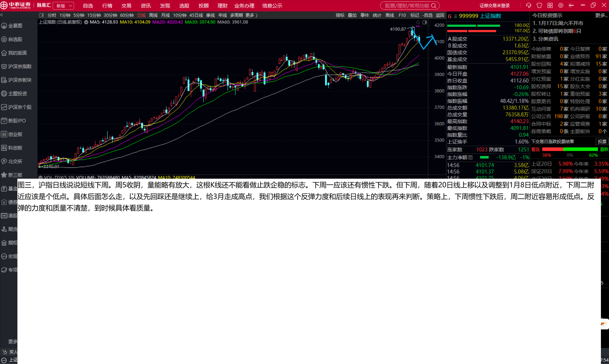Click the 投票 button
609x364 pixels.
click(602, 142)
